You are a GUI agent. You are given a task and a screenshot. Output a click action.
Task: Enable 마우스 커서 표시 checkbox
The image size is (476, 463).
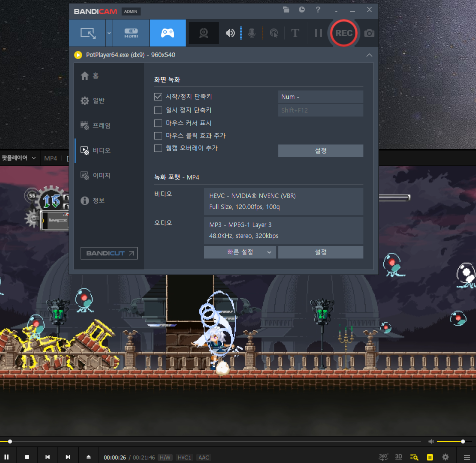click(158, 123)
